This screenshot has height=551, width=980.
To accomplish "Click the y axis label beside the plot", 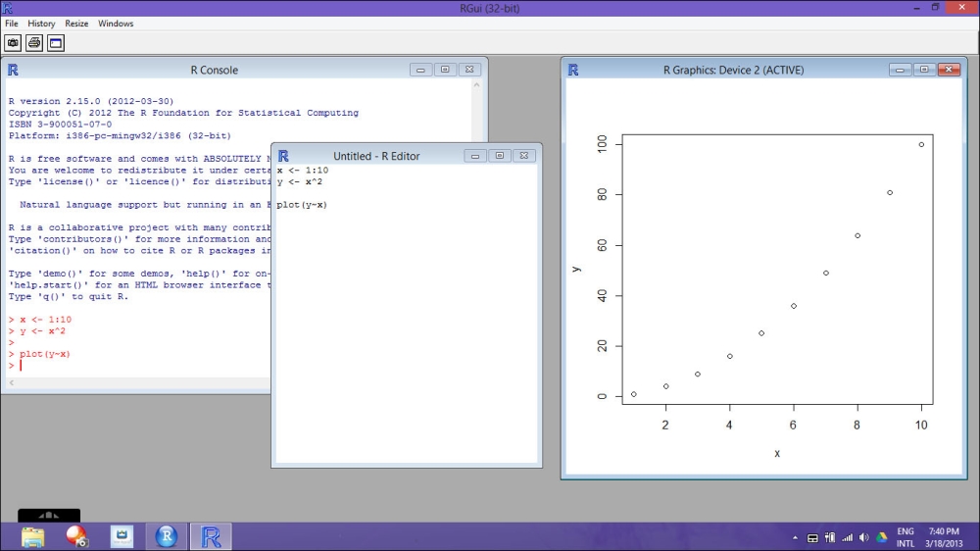I will point(575,269).
